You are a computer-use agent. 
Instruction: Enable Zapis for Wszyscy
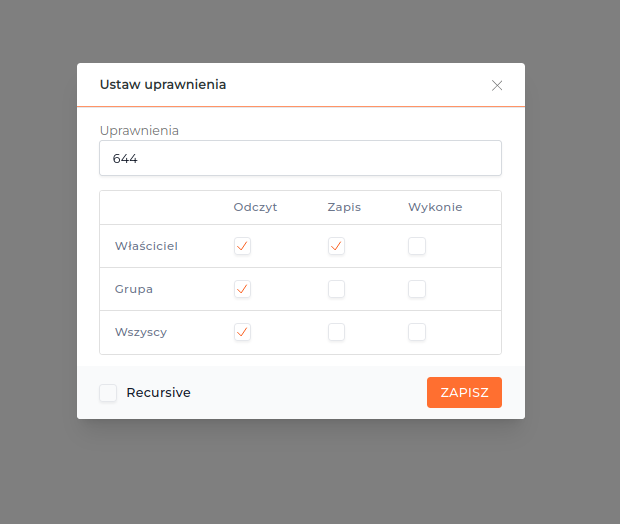click(336, 332)
